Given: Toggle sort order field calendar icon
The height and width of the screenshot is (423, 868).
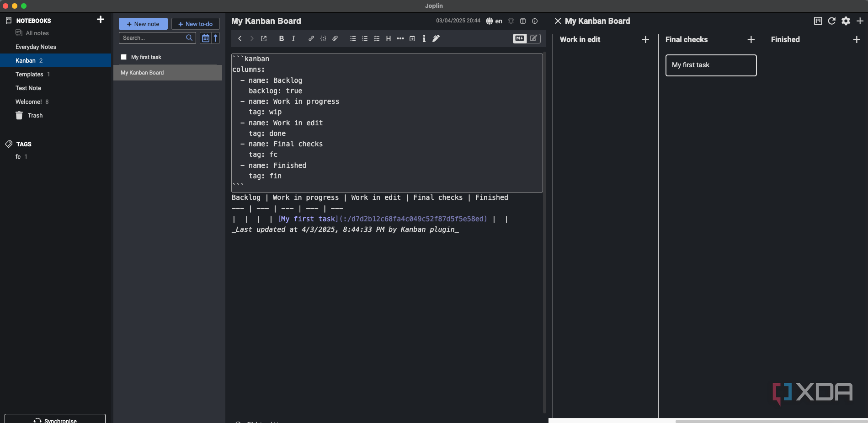Looking at the screenshot, I should (206, 38).
